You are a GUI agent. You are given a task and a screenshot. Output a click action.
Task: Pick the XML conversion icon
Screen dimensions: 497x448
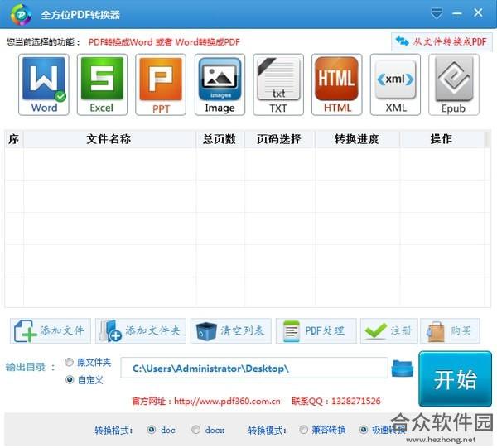pos(396,84)
